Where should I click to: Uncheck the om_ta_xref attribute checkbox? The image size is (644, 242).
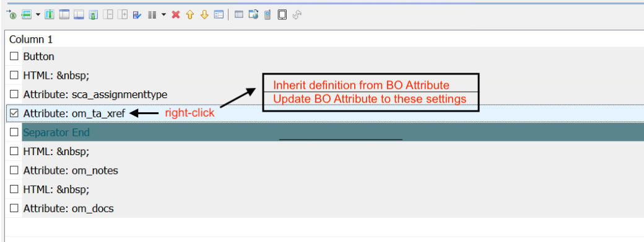click(x=14, y=113)
